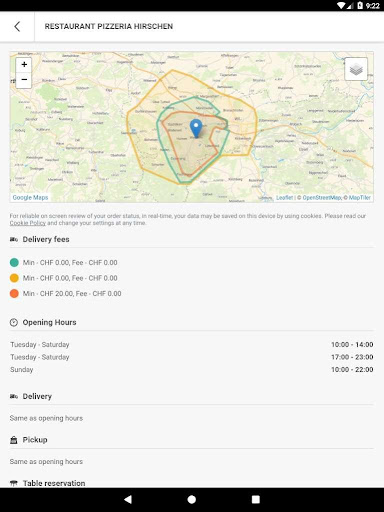Image resolution: width=384 pixels, height=512 pixels.
Task: Read the Cookie Policy link
Action: coord(28,223)
